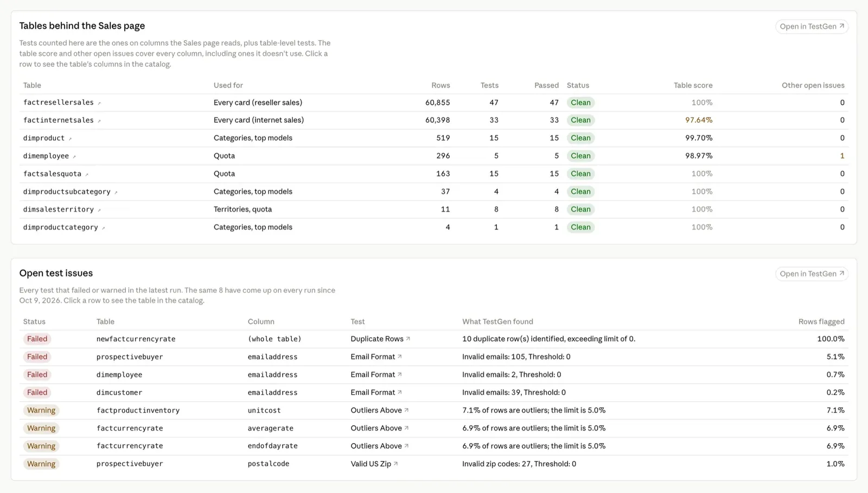Select the factsalesquota table name
Viewport: 868px width, 493px height.
52,174
